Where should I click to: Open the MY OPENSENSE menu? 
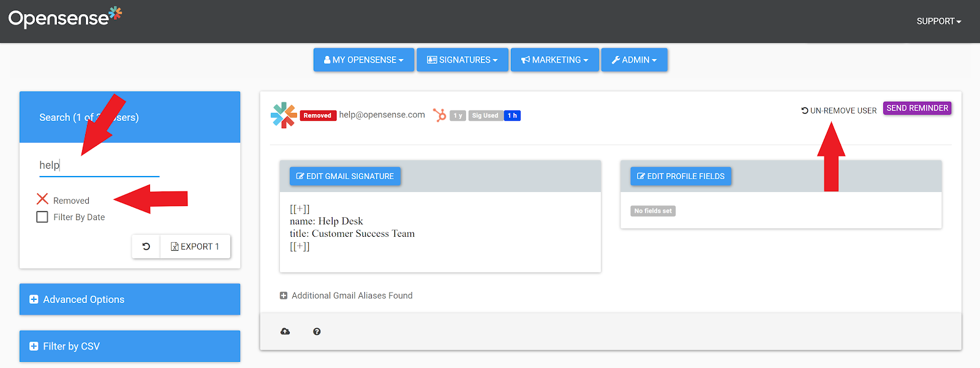364,60
